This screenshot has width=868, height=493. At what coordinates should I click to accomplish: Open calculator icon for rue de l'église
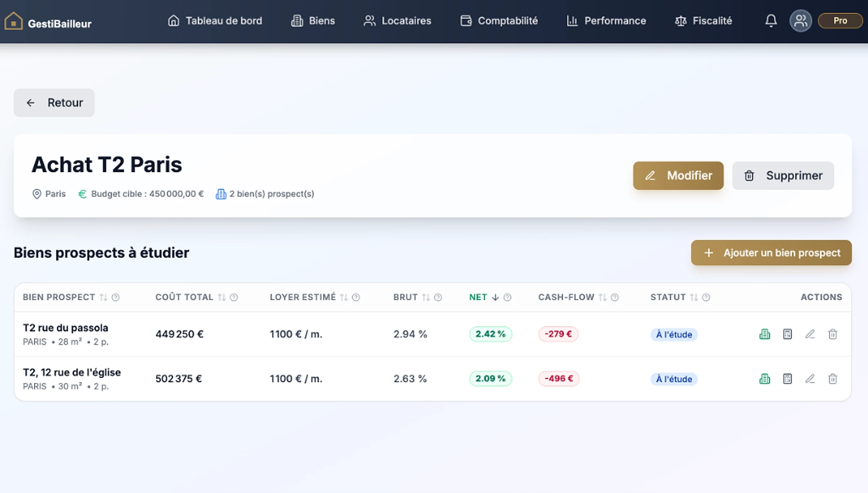(787, 379)
